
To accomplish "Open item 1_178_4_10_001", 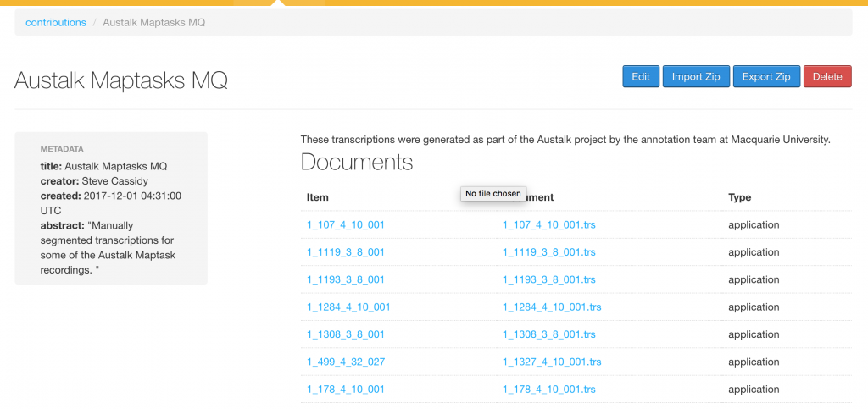I will (x=346, y=390).
